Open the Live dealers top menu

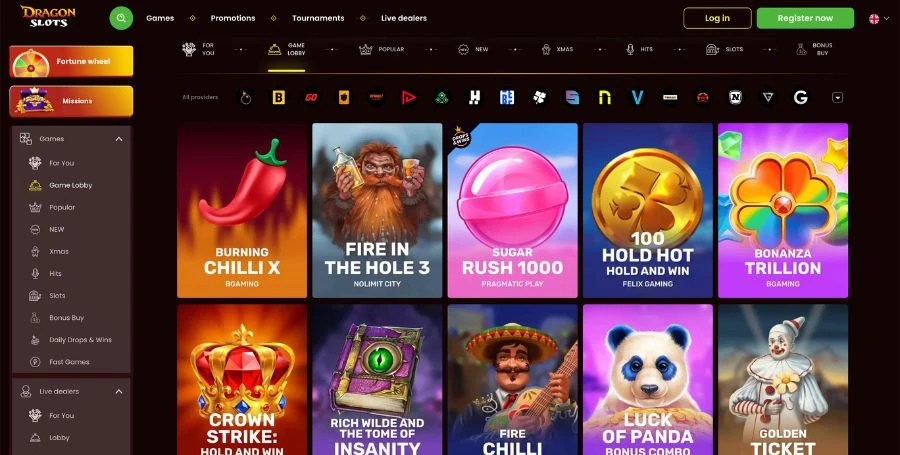click(404, 18)
